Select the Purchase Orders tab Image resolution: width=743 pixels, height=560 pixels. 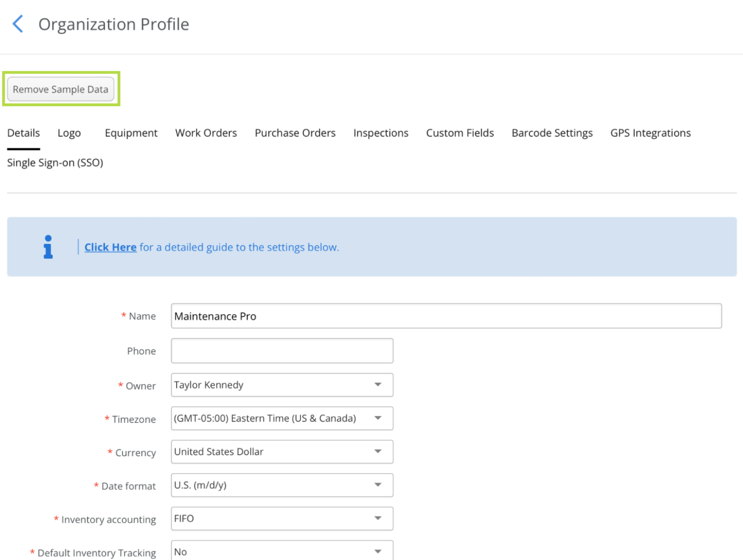pyautogui.click(x=295, y=133)
